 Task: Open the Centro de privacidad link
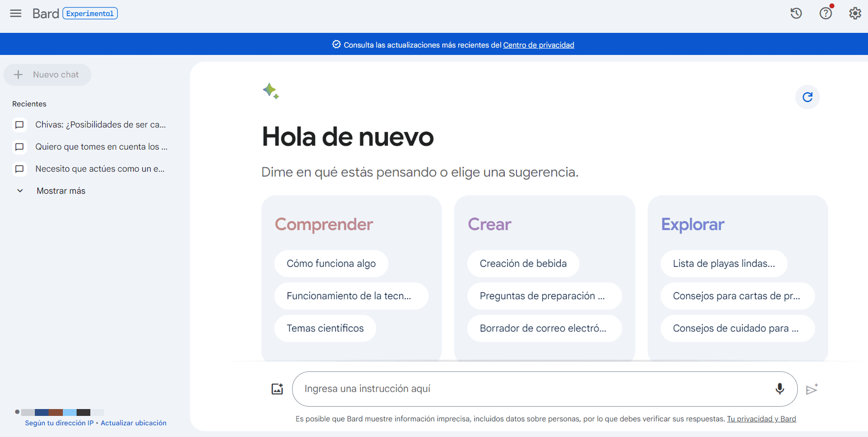click(539, 45)
